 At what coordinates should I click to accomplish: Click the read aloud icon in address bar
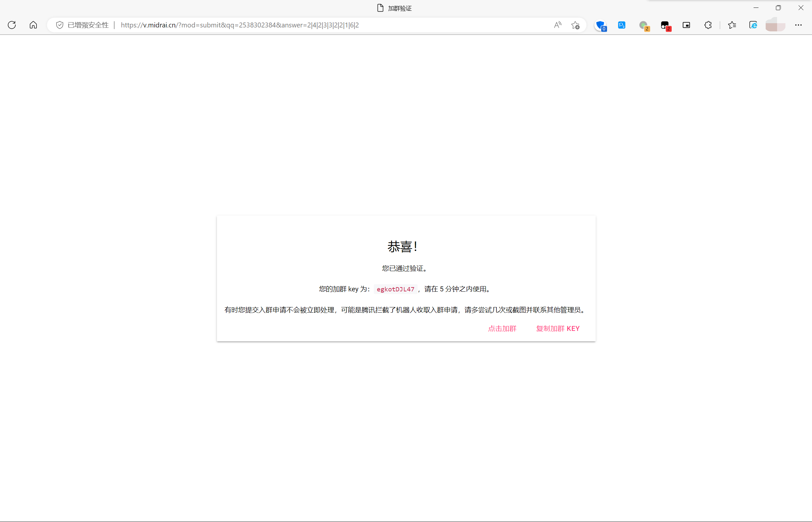click(558, 25)
